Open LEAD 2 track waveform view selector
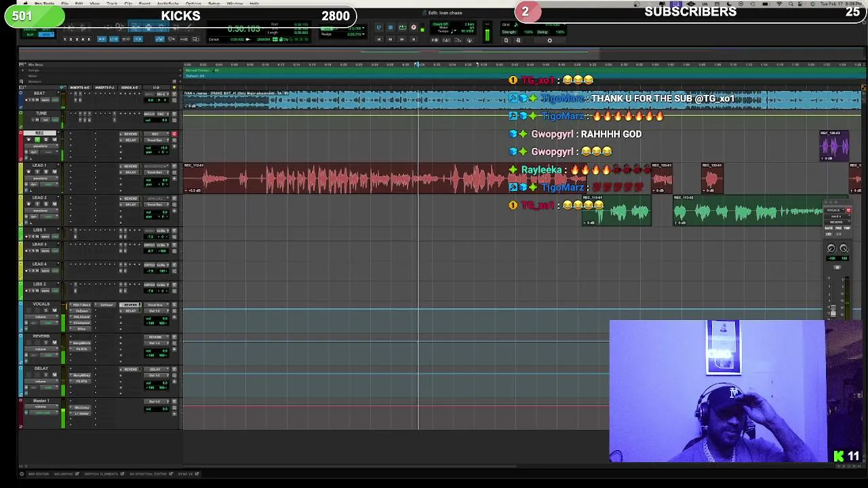 pyautogui.click(x=41, y=211)
